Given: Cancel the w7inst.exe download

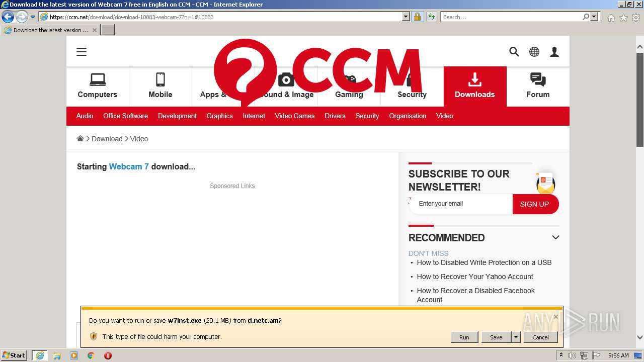Looking at the screenshot, I should tap(541, 337).
